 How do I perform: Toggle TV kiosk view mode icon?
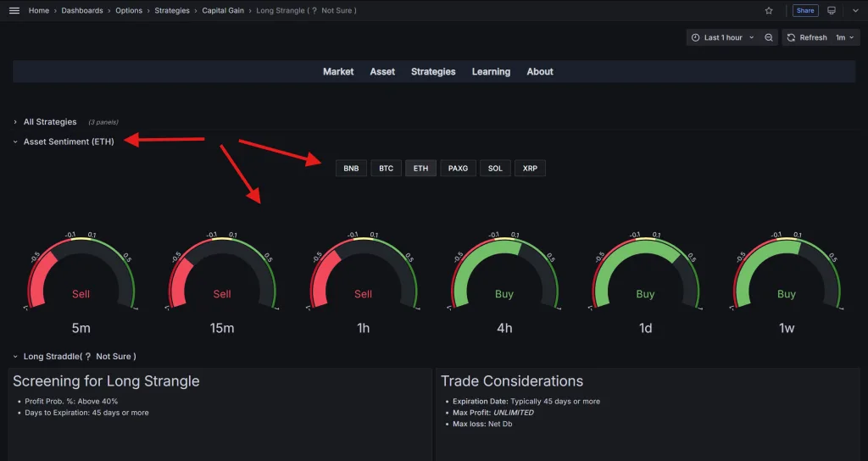pyautogui.click(x=832, y=10)
